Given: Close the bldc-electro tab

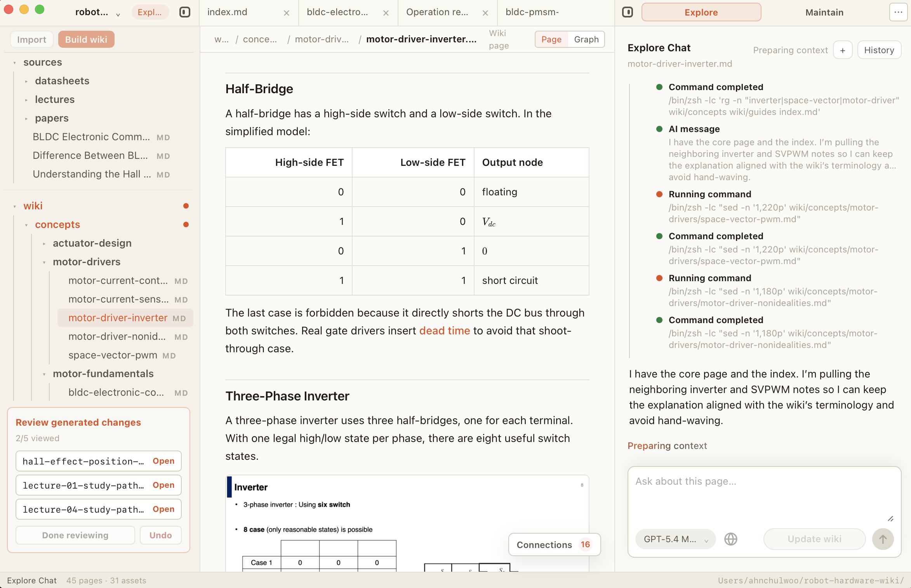Looking at the screenshot, I should (x=386, y=13).
